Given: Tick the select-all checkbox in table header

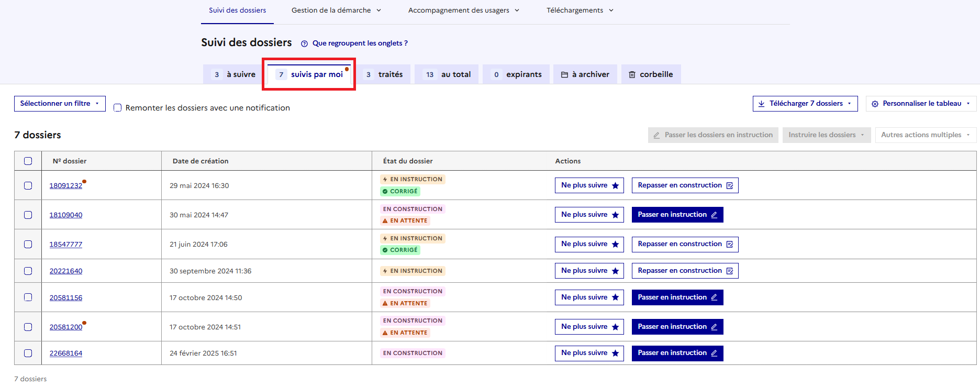Looking at the screenshot, I should (x=28, y=161).
